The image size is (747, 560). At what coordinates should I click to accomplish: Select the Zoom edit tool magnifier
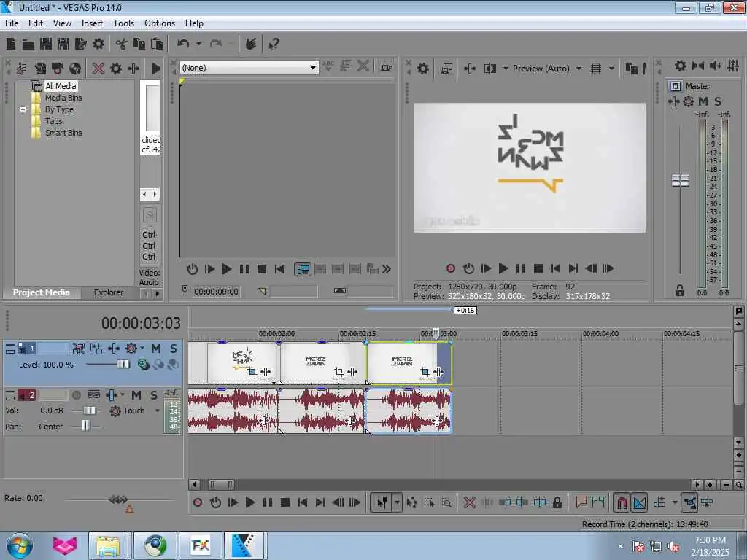446,502
